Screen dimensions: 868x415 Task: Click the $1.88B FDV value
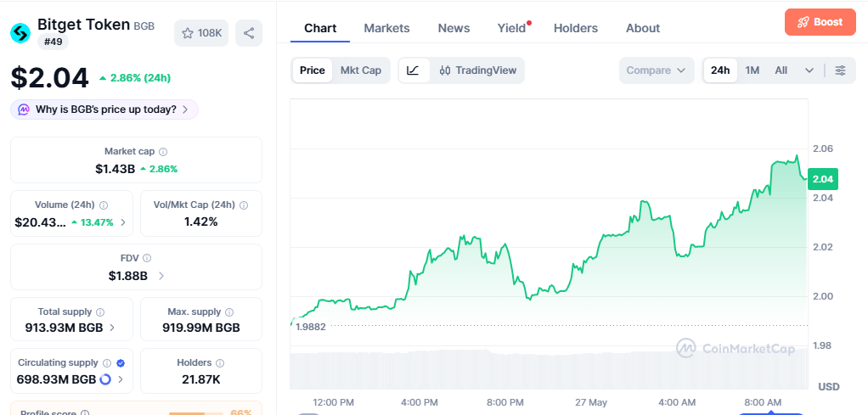tap(128, 276)
